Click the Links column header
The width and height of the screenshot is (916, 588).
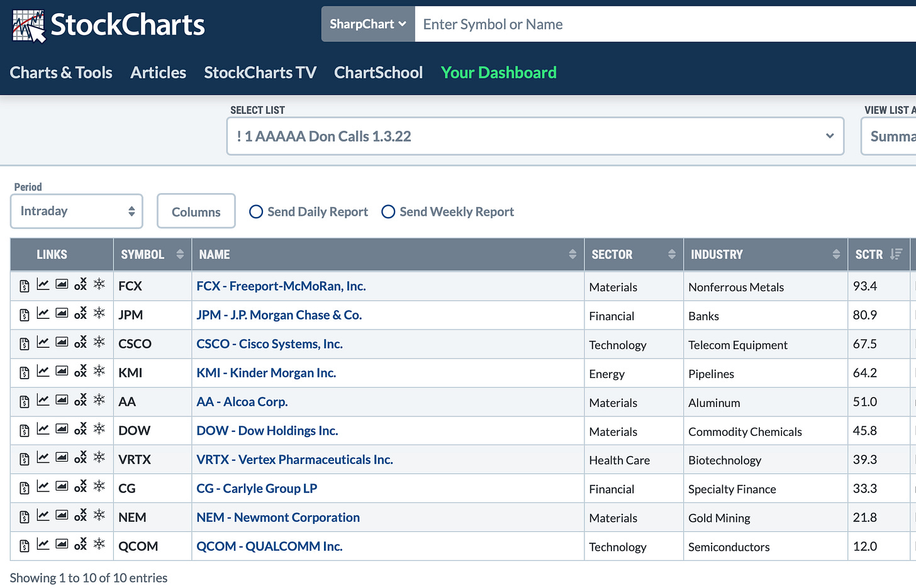pyautogui.click(x=62, y=255)
